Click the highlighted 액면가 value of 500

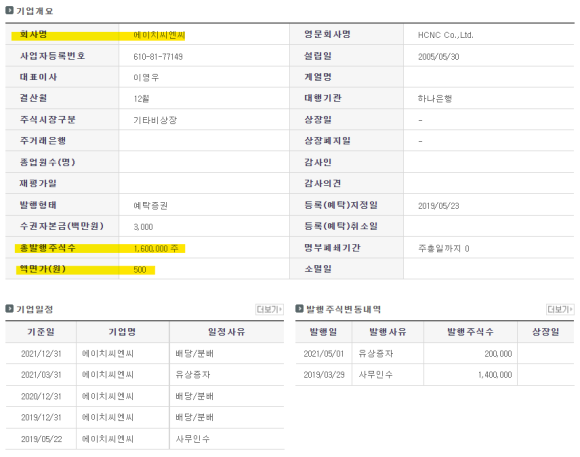pyautogui.click(x=140, y=270)
